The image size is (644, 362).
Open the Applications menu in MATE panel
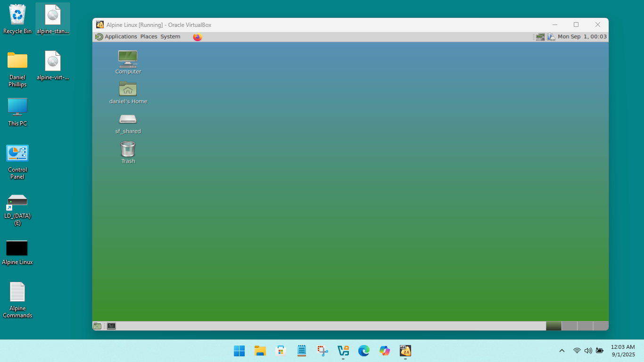coord(116,37)
